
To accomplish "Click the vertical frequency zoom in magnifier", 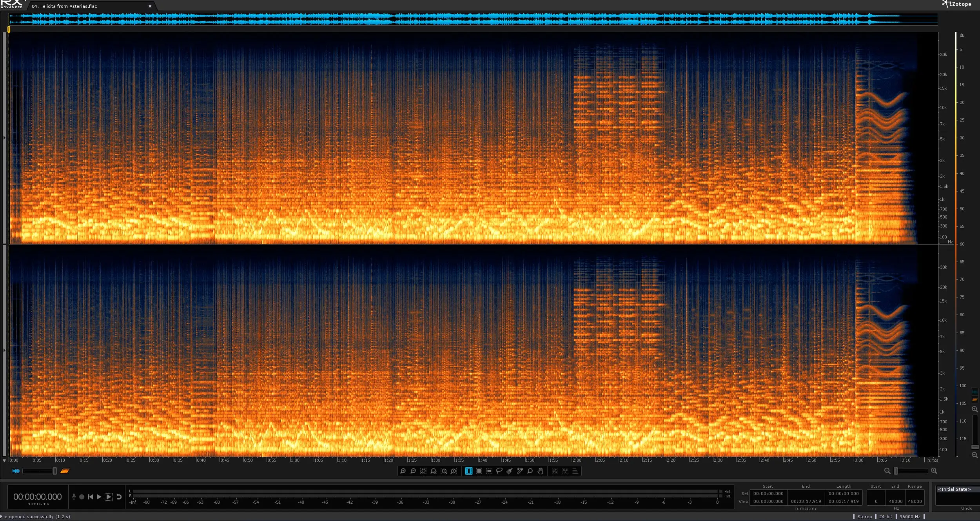I will [975, 409].
